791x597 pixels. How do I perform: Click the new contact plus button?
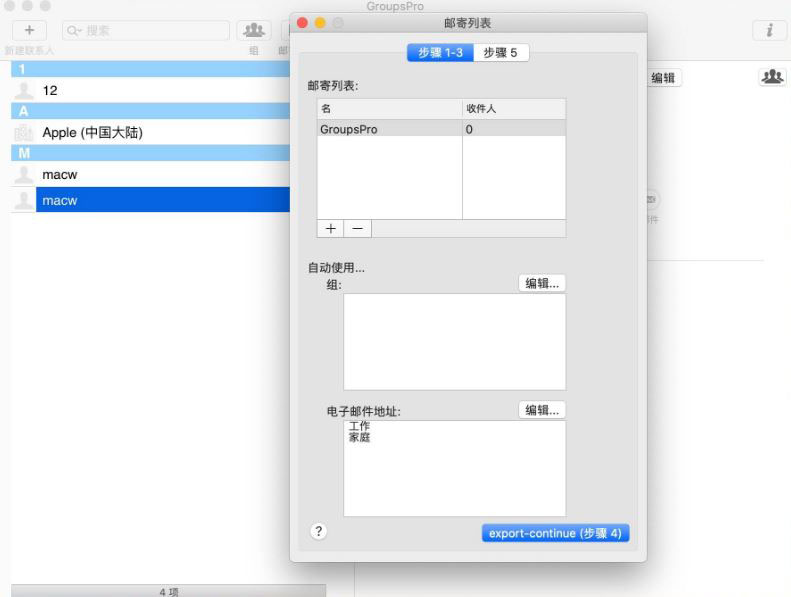[29, 30]
